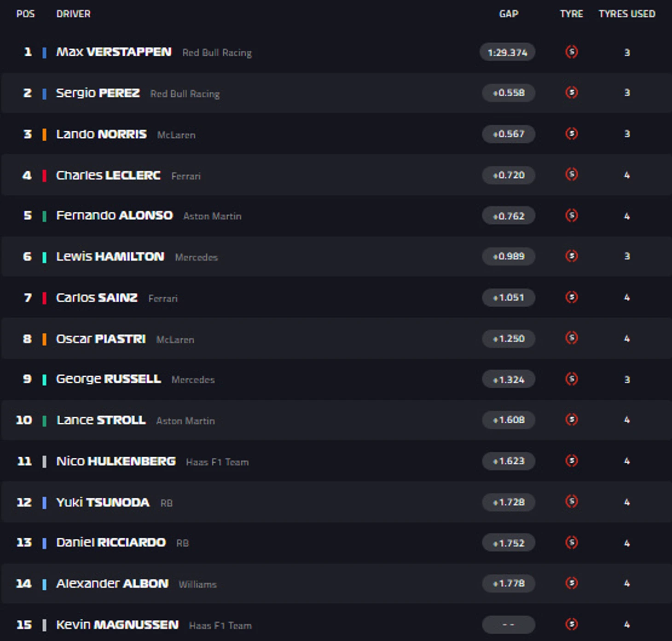Click the orange McLaren colour bar beside Norris
Image resolution: width=672 pixels, height=641 pixels.
(44, 134)
